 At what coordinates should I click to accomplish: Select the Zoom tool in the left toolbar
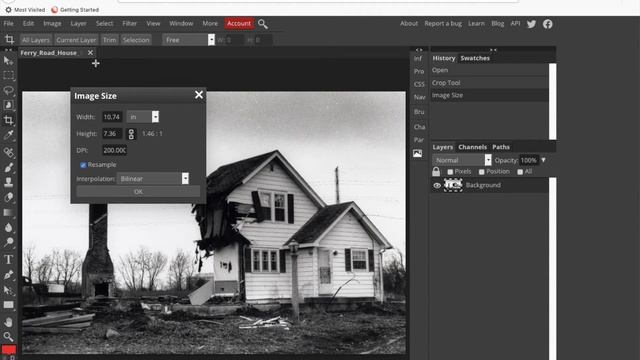click(8, 337)
